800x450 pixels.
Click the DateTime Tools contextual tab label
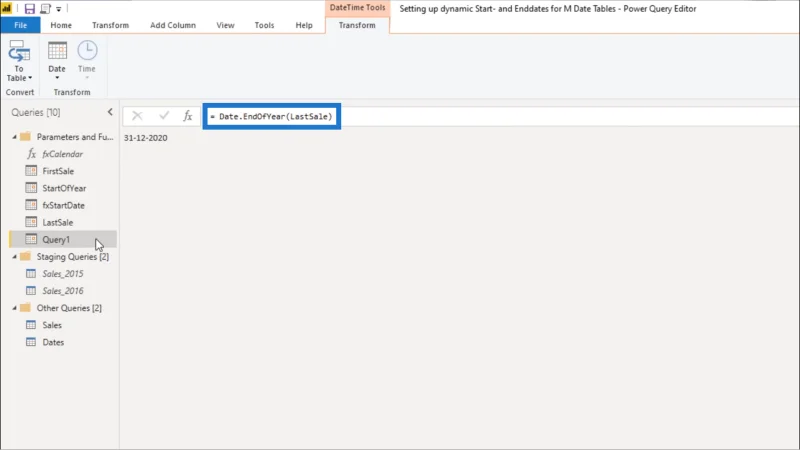(x=357, y=8)
